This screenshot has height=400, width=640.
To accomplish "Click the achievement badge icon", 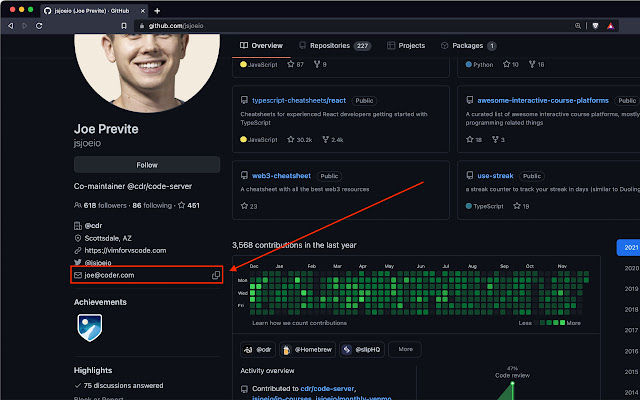I will (x=90, y=327).
